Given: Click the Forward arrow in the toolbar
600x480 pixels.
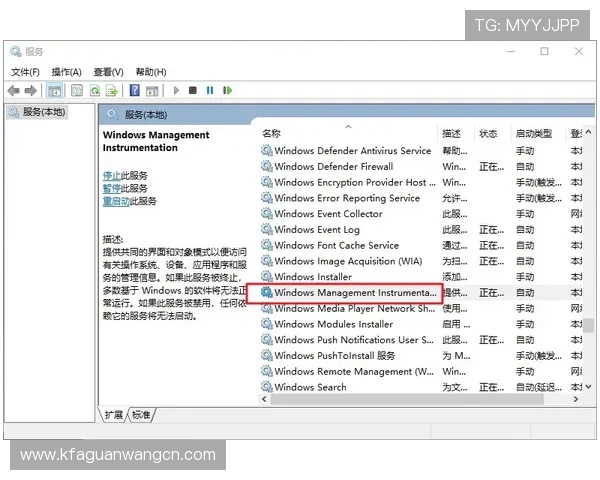Looking at the screenshot, I should coord(30,91).
